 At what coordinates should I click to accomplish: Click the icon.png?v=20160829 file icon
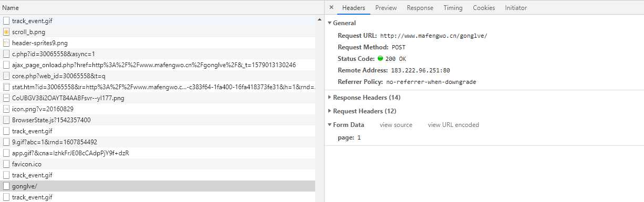tap(6, 109)
